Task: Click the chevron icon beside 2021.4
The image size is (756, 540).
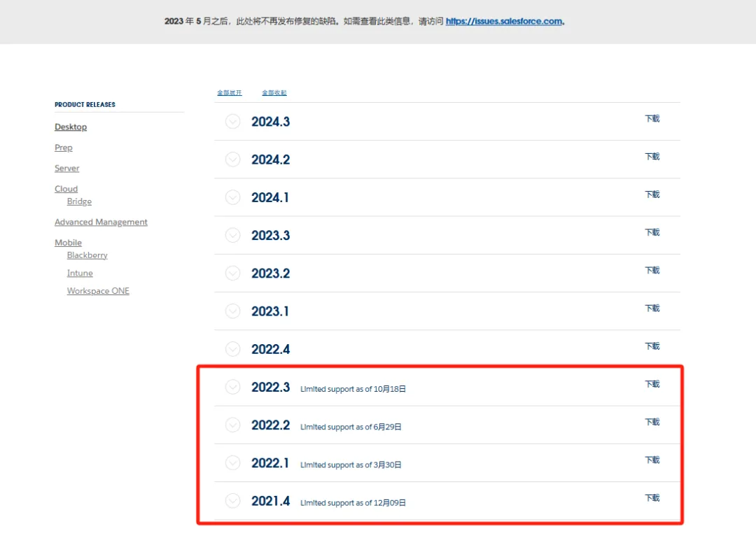Action: [232, 501]
